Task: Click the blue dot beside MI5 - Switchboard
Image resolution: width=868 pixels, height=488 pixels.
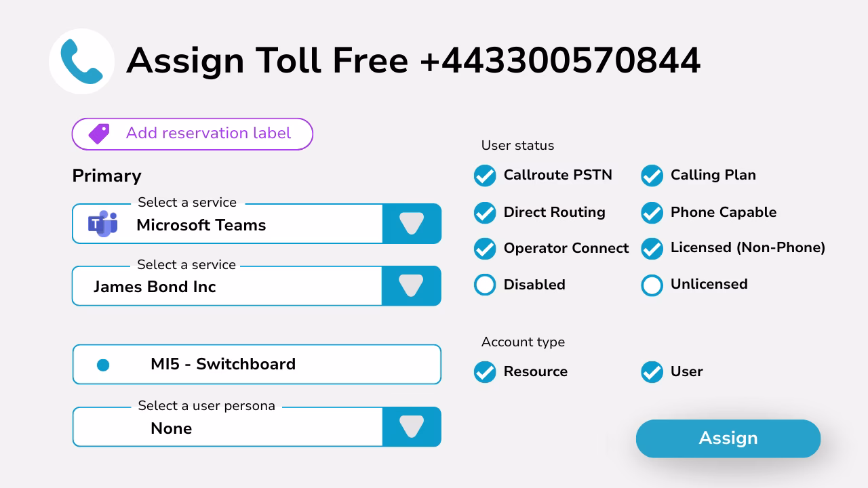Action: coord(103,365)
